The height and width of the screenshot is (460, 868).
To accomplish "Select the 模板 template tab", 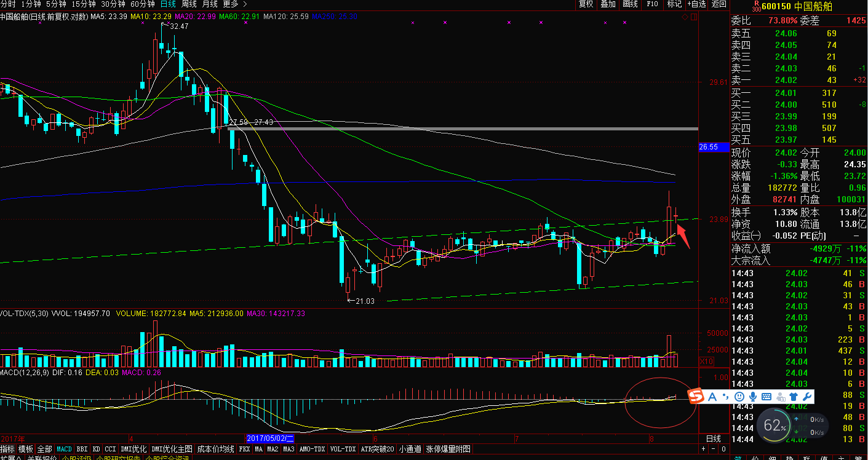I will tap(26, 450).
